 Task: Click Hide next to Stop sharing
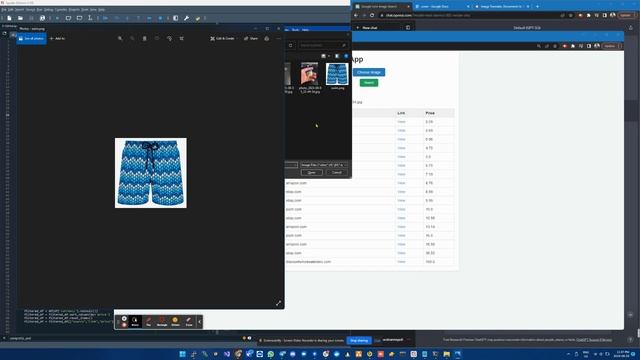pyautogui.click(x=378, y=340)
